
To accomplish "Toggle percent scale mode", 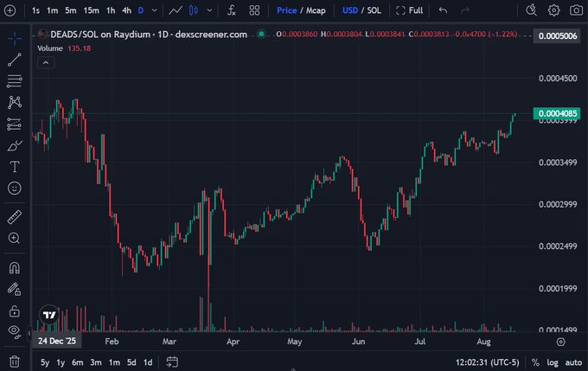I will 535,362.
